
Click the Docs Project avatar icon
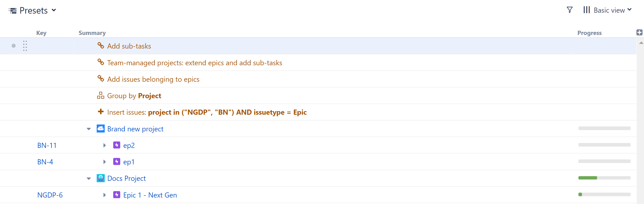click(x=100, y=178)
